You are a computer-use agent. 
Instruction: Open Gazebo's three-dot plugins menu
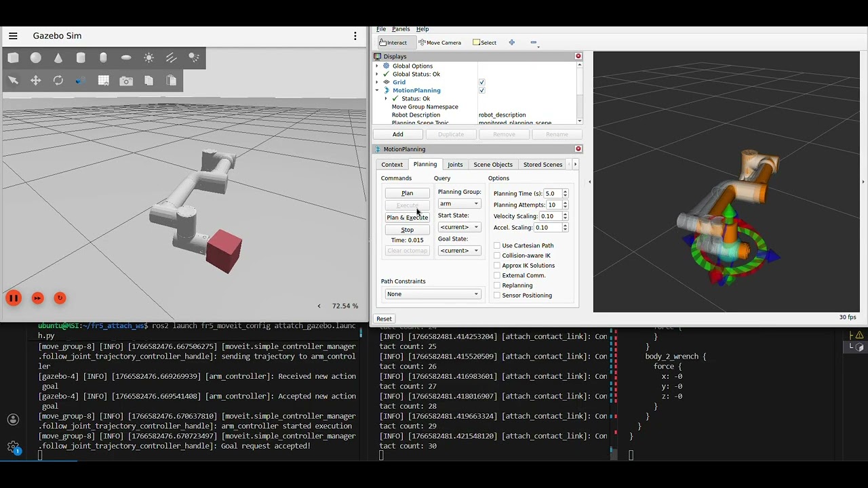355,36
